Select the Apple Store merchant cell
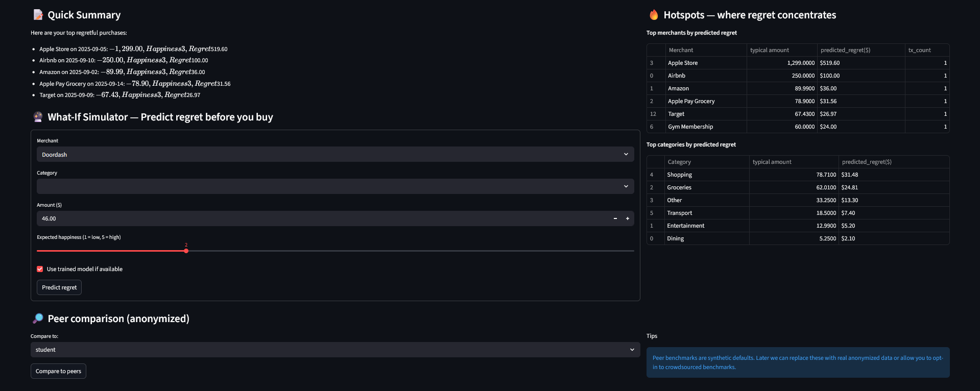 pos(706,63)
